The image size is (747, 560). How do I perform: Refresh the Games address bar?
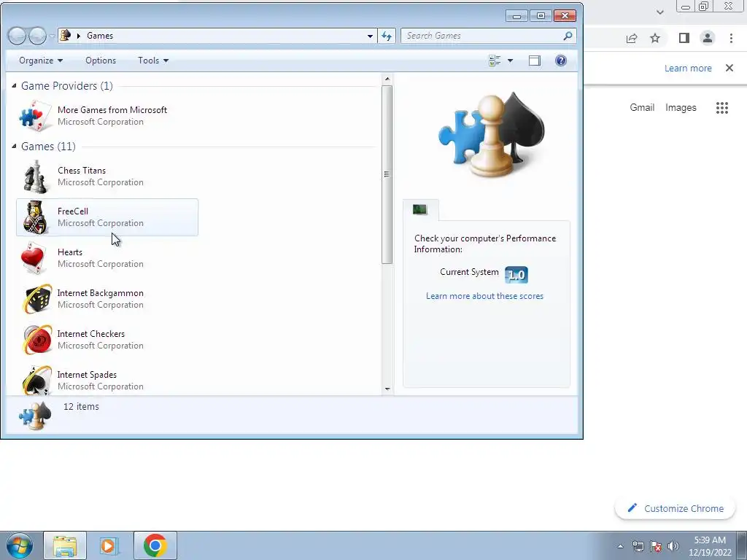pos(387,36)
